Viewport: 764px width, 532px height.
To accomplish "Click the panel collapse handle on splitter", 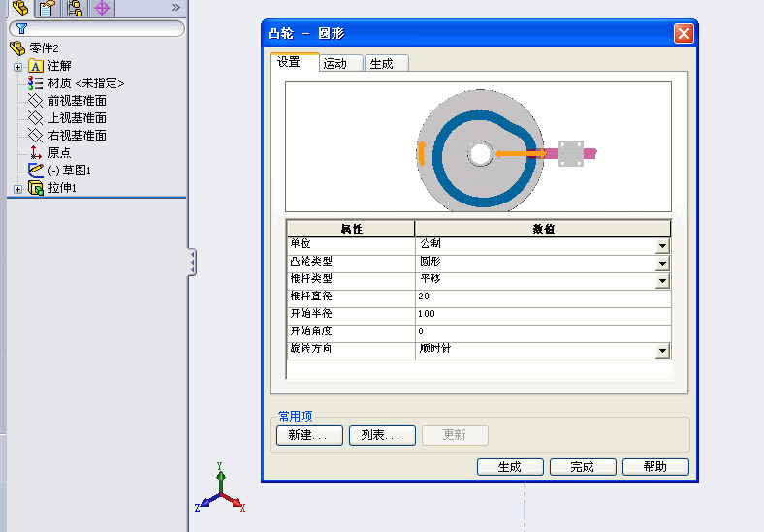I will point(193,262).
